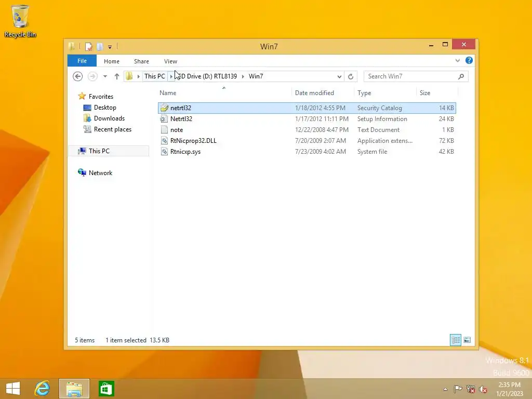This screenshot has height=399, width=532.
Task: Click the 72 KB size cell
Action: [x=446, y=140]
